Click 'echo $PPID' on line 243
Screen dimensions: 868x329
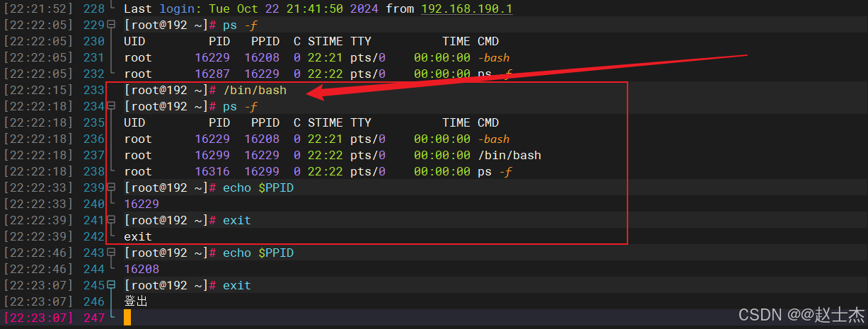coord(258,253)
